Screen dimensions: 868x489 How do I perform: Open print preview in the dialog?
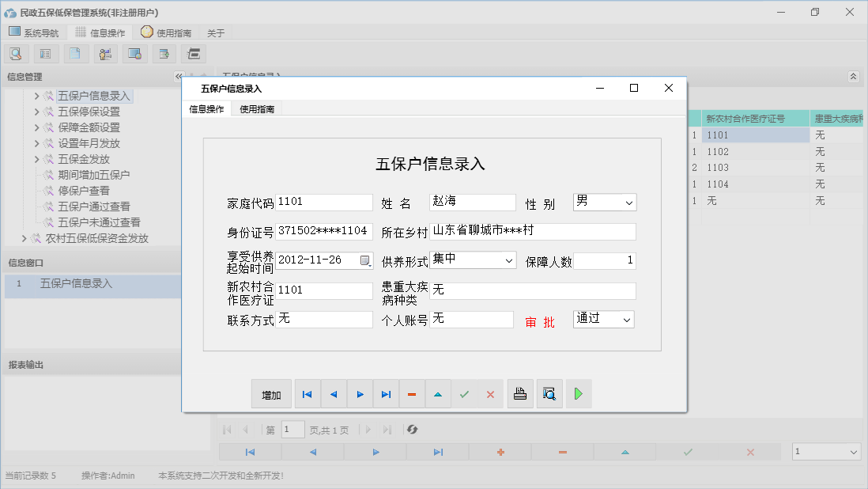pyautogui.click(x=549, y=393)
